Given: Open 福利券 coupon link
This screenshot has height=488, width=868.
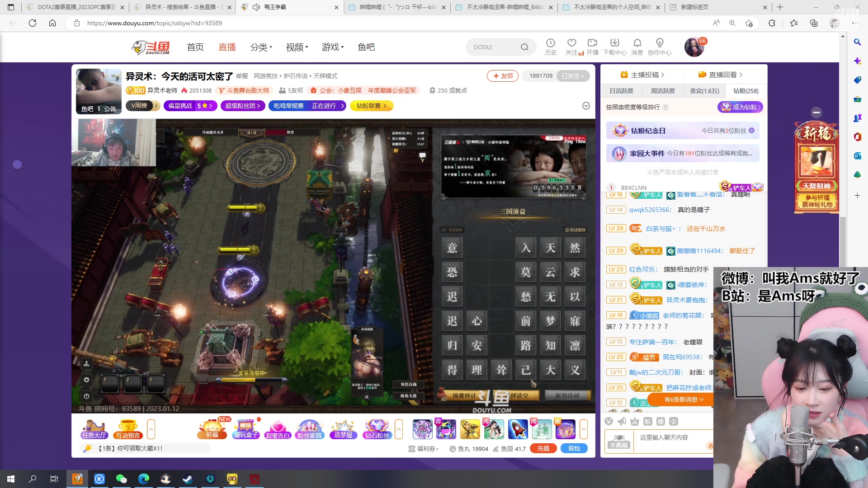Looking at the screenshot, I should point(424,449).
